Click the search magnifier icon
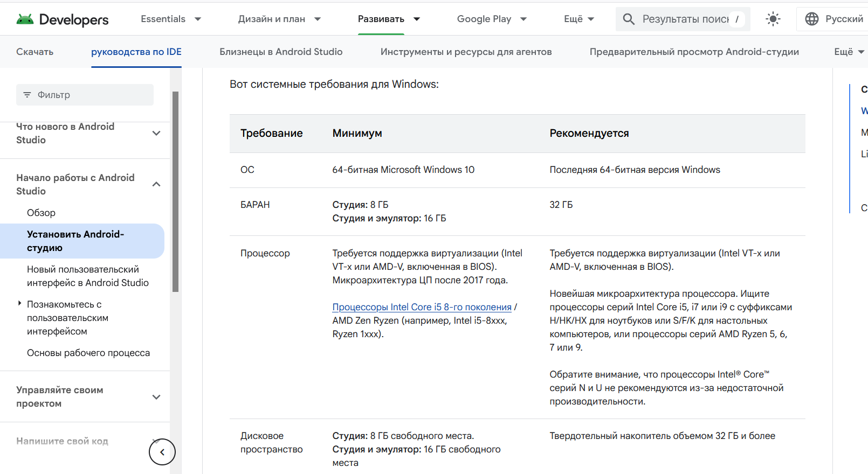 pyautogui.click(x=629, y=19)
